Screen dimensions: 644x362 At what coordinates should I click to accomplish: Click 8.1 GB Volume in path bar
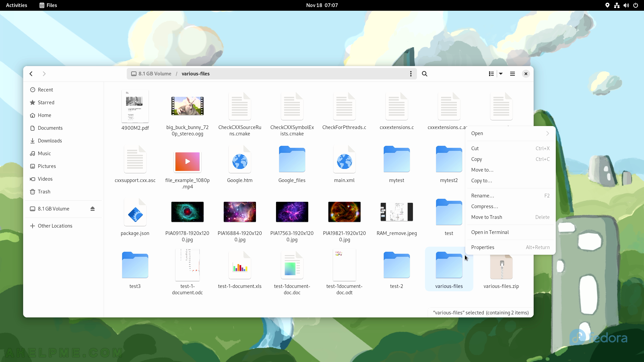point(151,74)
